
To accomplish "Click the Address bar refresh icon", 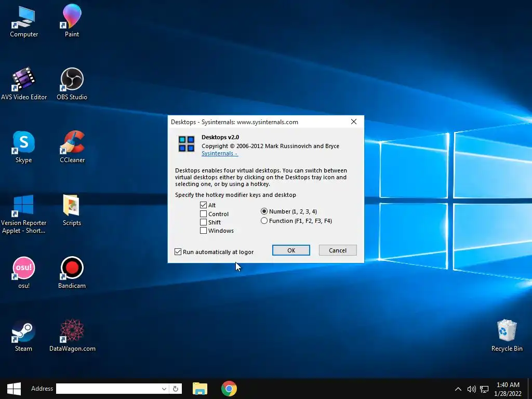I will coord(176,389).
